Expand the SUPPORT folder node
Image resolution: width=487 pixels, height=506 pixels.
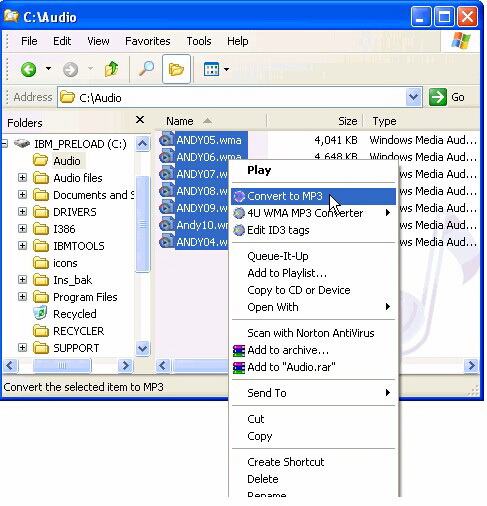coord(22,347)
